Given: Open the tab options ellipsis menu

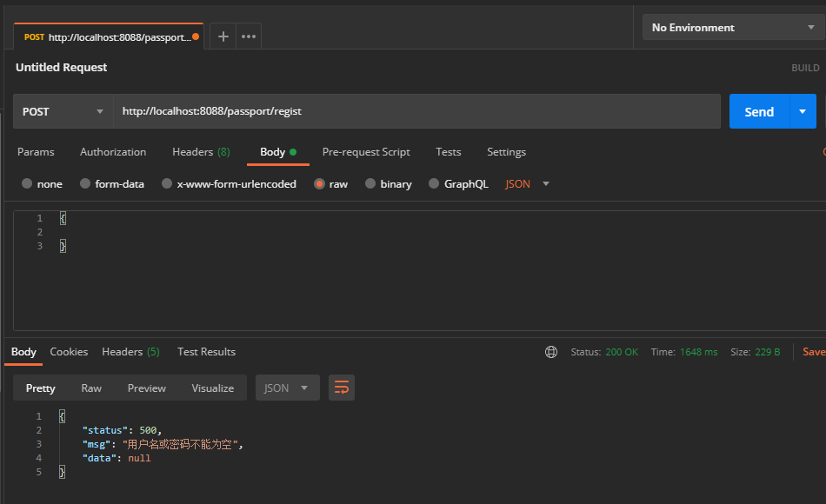Looking at the screenshot, I should point(249,36).
